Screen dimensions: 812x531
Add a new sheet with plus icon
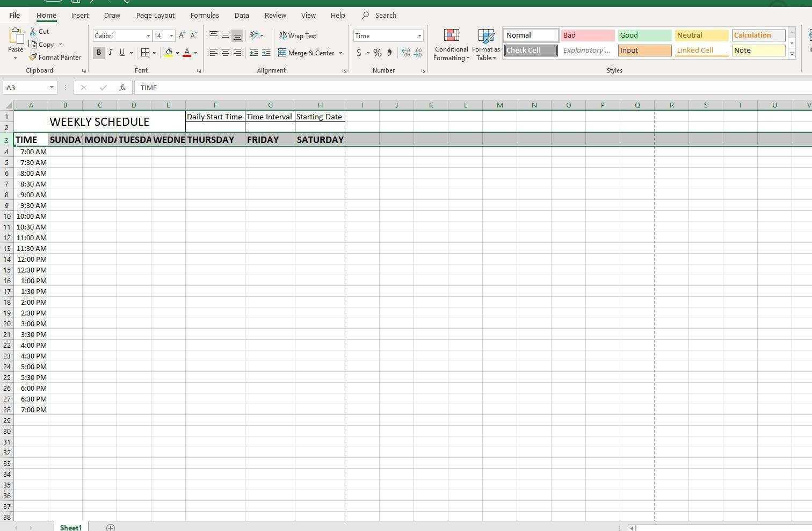111,527
